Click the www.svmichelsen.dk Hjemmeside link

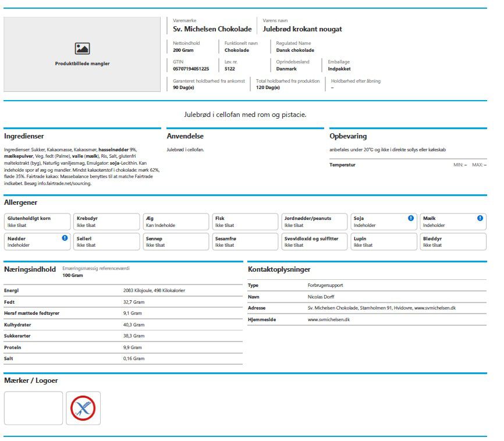pyautogui.click(x=328, y=319)
